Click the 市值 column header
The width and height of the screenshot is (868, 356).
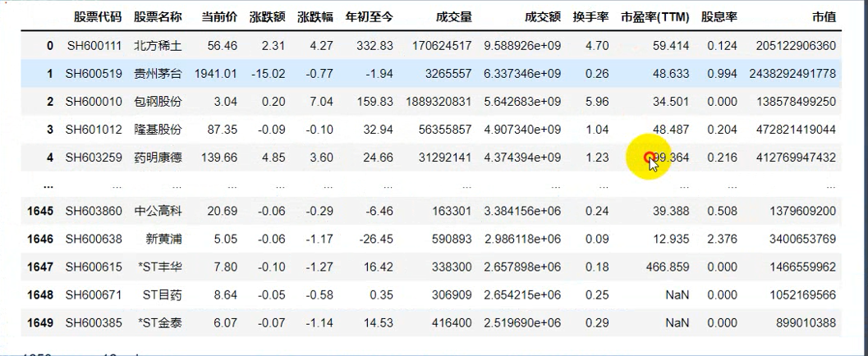click(824, 17)
